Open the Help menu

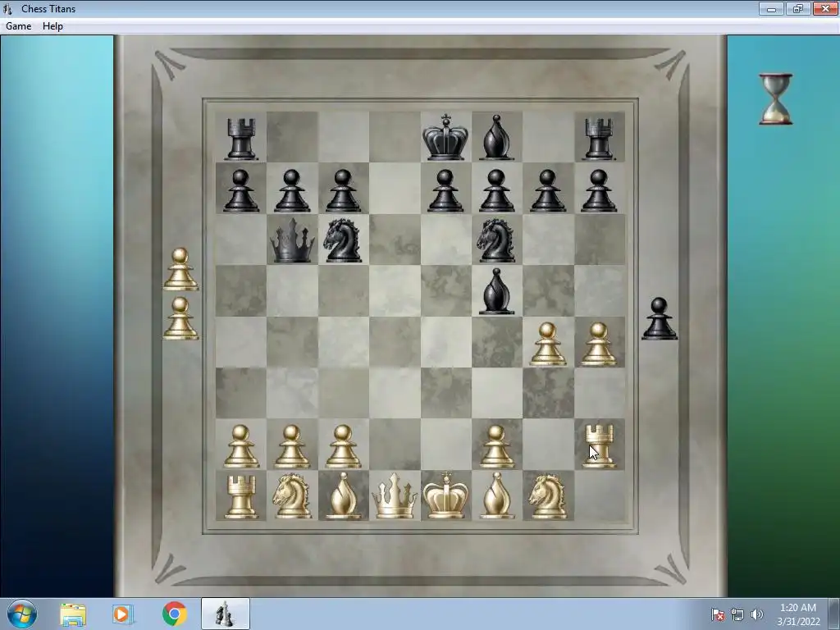[52, 25]
